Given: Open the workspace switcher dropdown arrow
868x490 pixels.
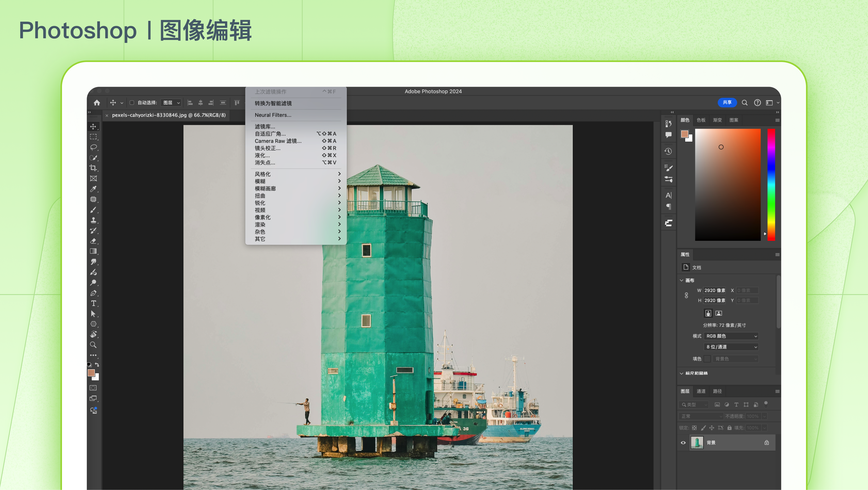Looking at the screenshot, I should pos(778,103).
